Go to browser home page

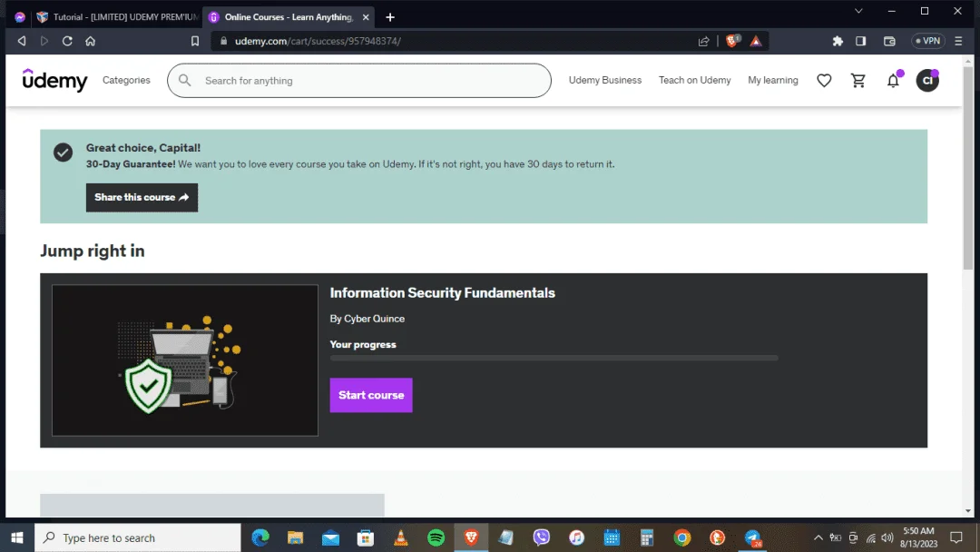coord(90,41)
